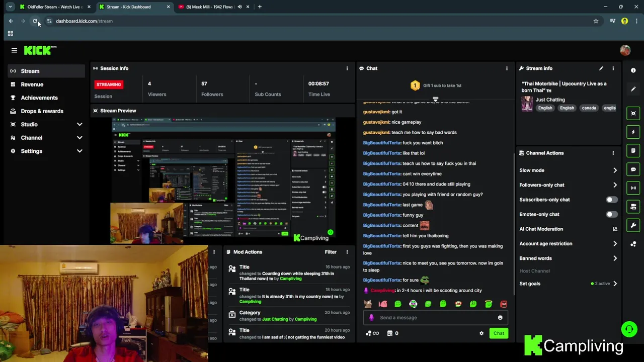Click the pencil icon in right sidebar
Screen dimensions: 644x362
tap(633, 89)
